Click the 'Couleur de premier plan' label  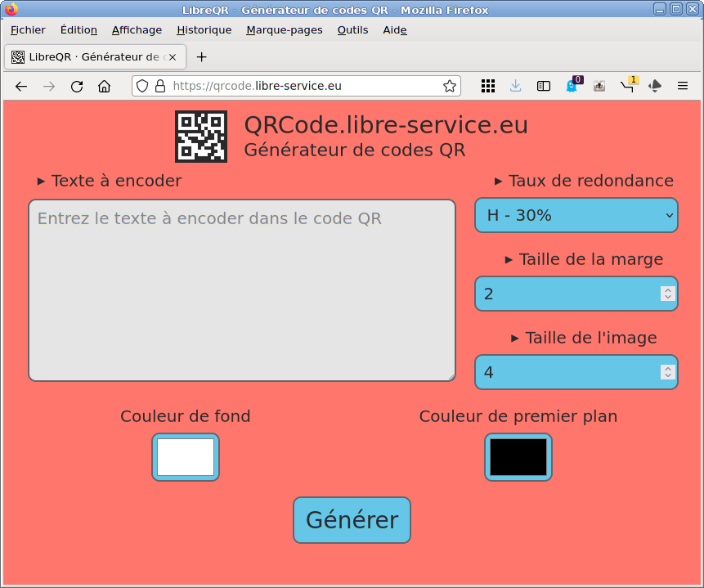[x=518, y=416]
